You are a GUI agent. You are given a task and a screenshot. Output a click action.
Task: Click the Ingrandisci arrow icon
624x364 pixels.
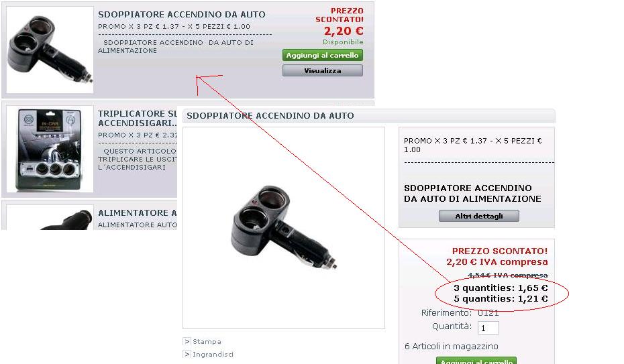(187, 354)
